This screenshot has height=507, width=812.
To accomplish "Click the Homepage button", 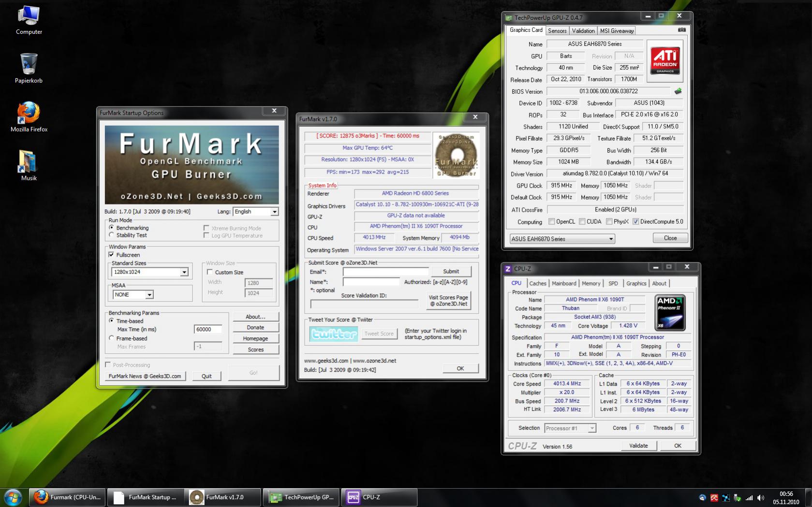I will click(x=256, y=338).
